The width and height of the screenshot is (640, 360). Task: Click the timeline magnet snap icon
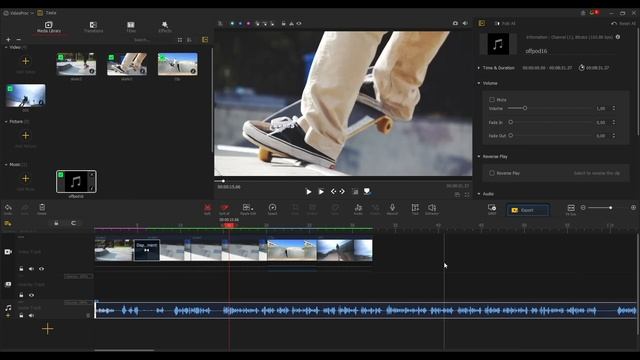[x=73, y=223]
